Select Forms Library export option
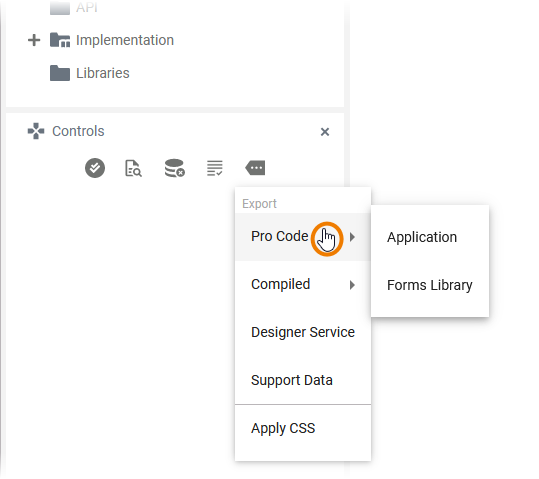Viewport: 539px width, 479px height. (429, 285)
